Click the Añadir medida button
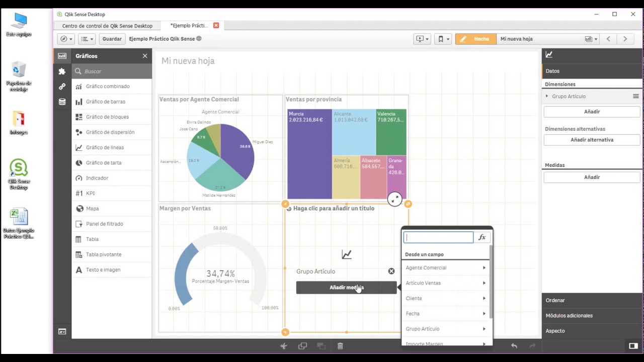This screenshot has height=362, width=644. pos(347,288)
